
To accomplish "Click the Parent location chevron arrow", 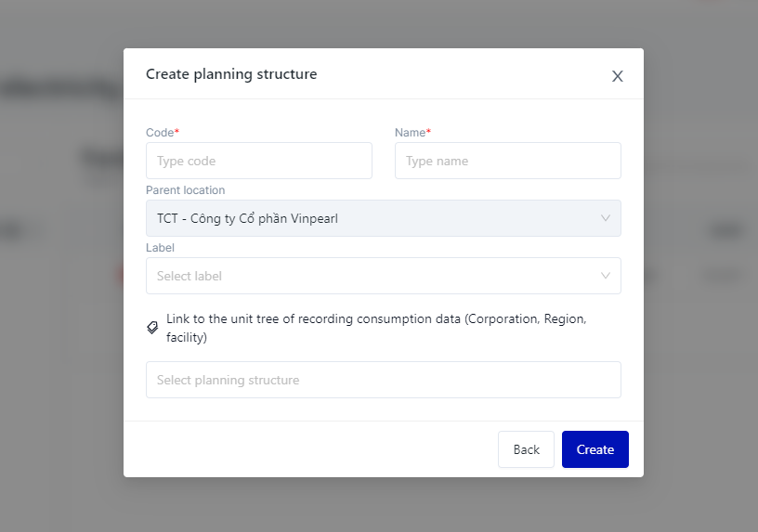I will click(605, 218).
